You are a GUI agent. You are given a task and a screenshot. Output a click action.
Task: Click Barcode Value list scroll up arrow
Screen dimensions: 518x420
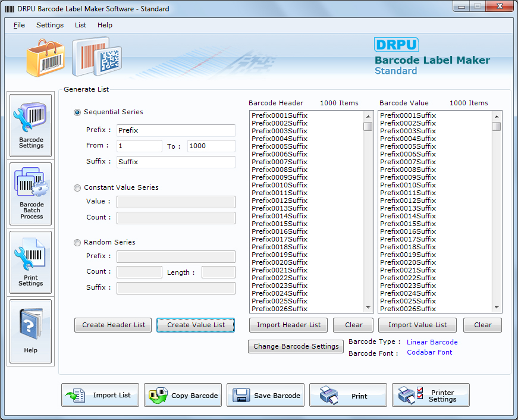496,117
